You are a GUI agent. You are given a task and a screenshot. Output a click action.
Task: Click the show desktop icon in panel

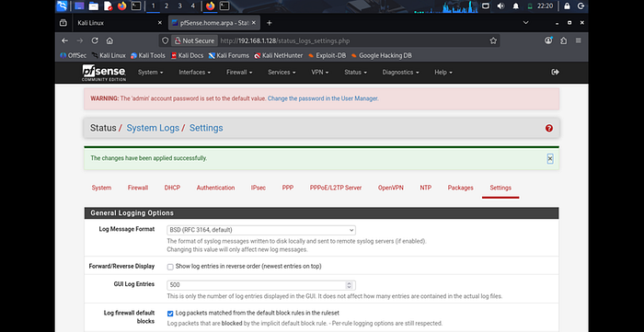pyautogui.click(x=79, y=6)
